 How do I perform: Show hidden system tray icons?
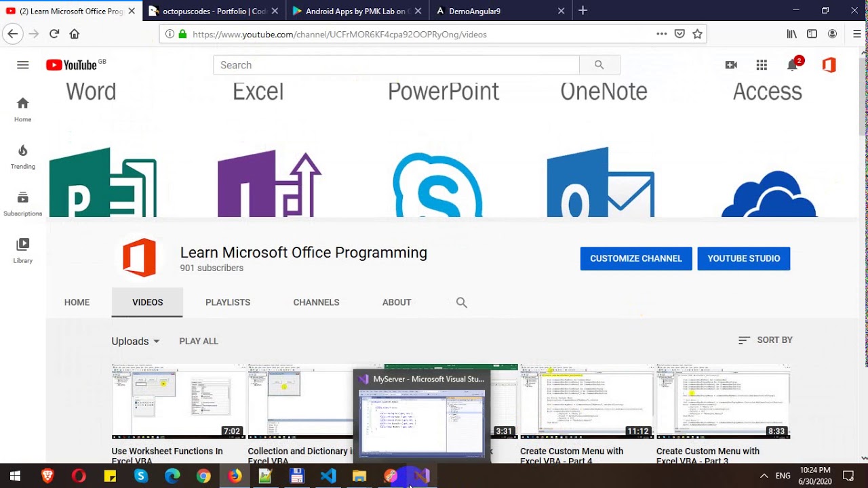click(764, 476)
